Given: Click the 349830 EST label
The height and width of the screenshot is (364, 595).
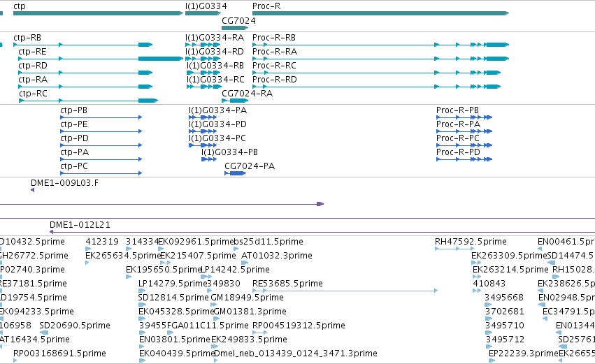Looking at the screenshot, I should point(224,284).
